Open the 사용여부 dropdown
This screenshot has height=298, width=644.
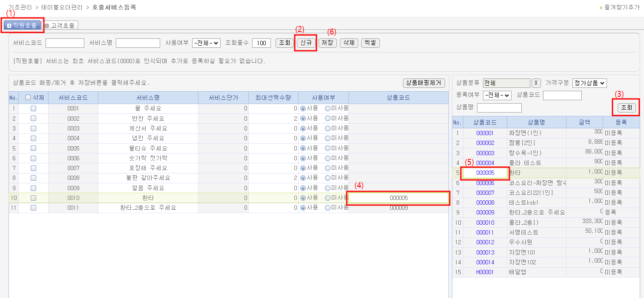206,43
